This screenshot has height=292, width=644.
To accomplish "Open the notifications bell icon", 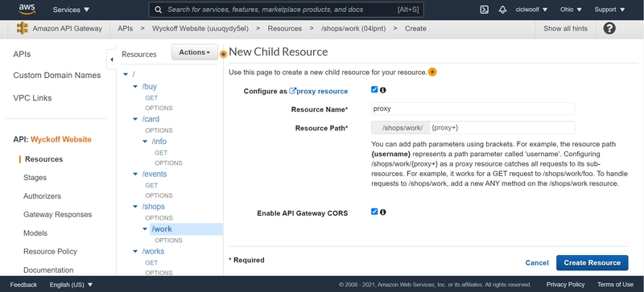I will click(x=502, y=10).
